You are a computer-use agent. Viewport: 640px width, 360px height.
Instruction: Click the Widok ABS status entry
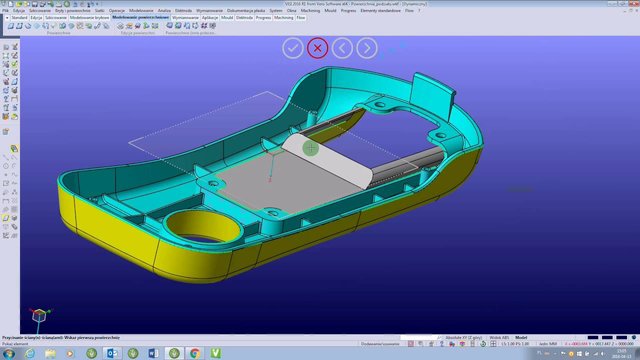click(x=499, y=338)
